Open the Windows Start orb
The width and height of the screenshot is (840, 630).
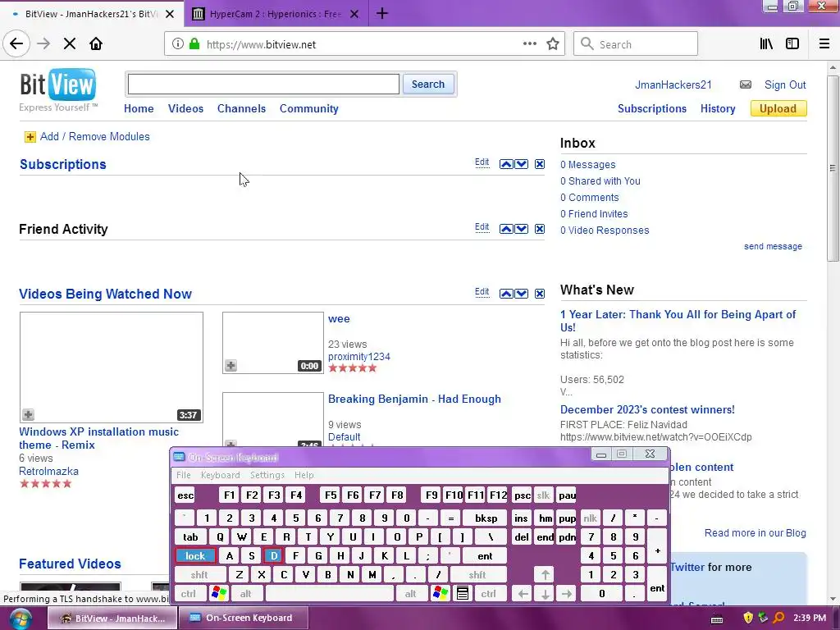tap(20, 619)
